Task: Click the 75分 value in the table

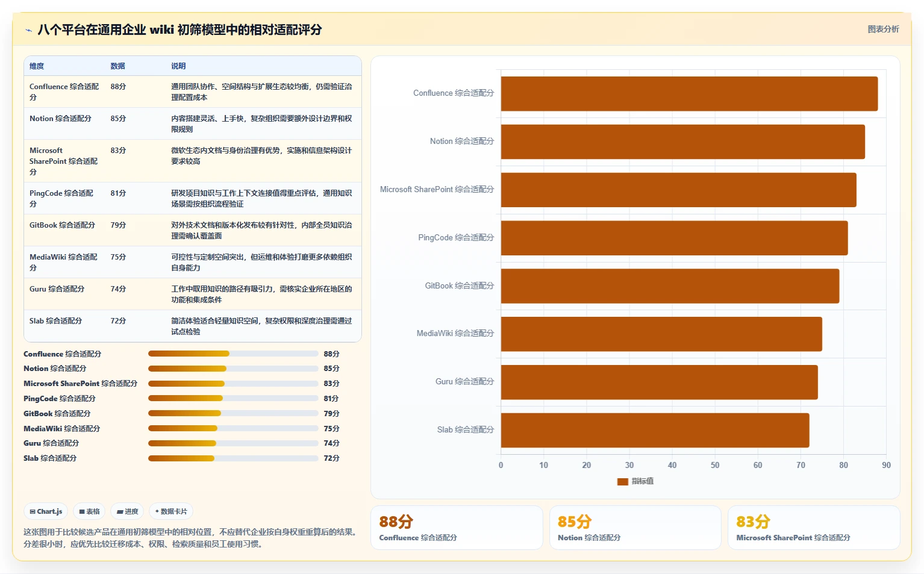Action: [118, 257]
